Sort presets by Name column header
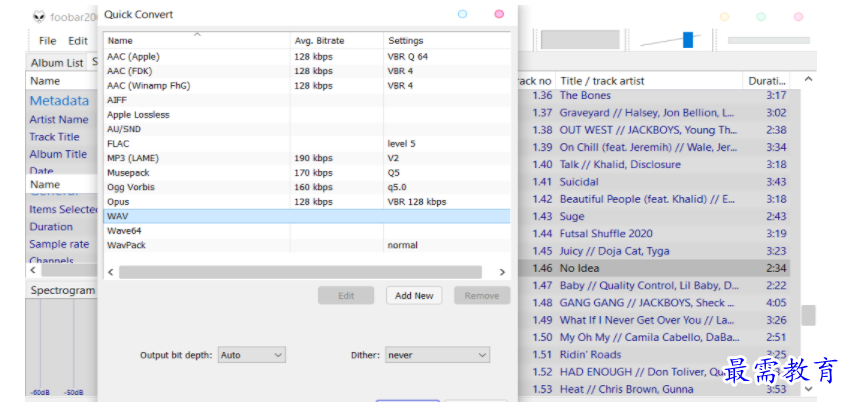The width and height of the screenshot is (846, 402). tap(197, 40)
